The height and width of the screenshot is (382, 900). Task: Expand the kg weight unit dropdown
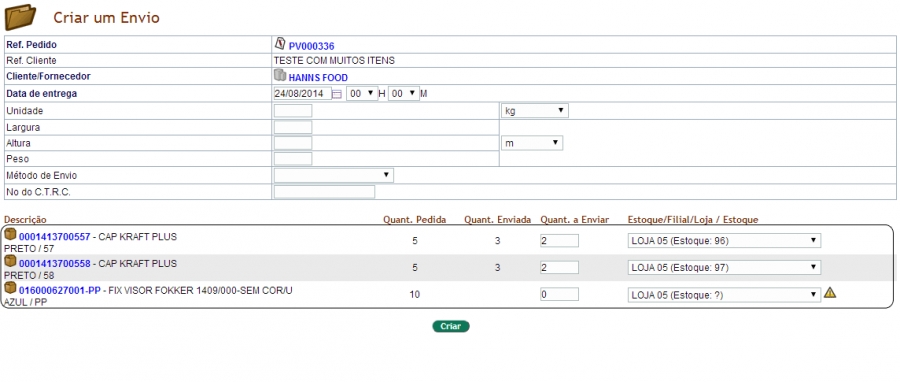[x=535, y=111]
